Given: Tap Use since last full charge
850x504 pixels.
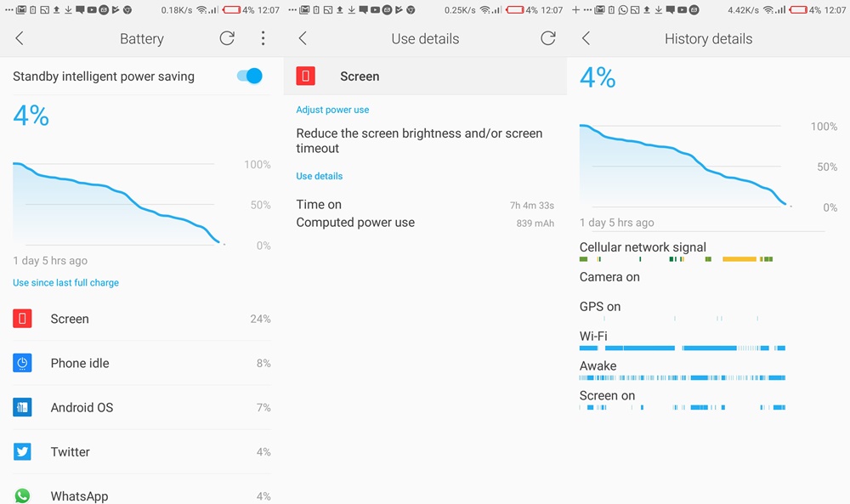Looking at the screenshot, I should pos(65,283).
